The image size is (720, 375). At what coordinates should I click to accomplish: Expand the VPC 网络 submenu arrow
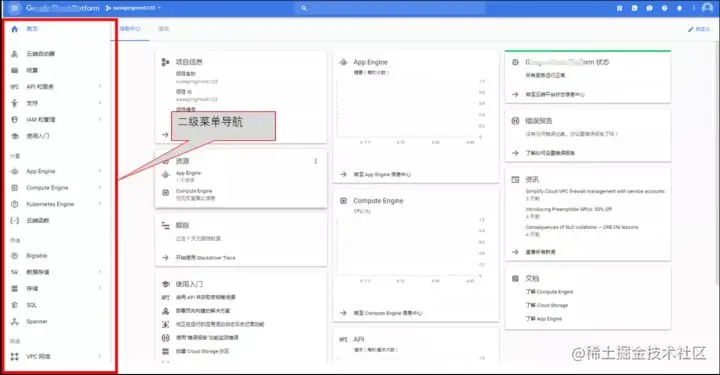pyautogui.click(x=100, y=356)
